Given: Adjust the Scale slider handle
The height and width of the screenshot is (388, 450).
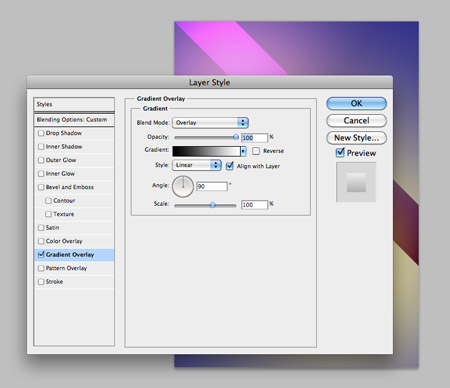Looking at the screenshot, I should (x=212, y=205).
